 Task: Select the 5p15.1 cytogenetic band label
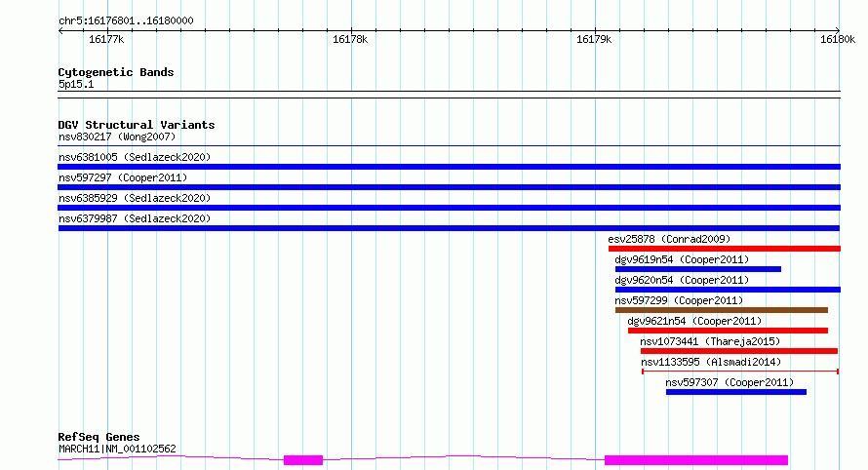76,84
